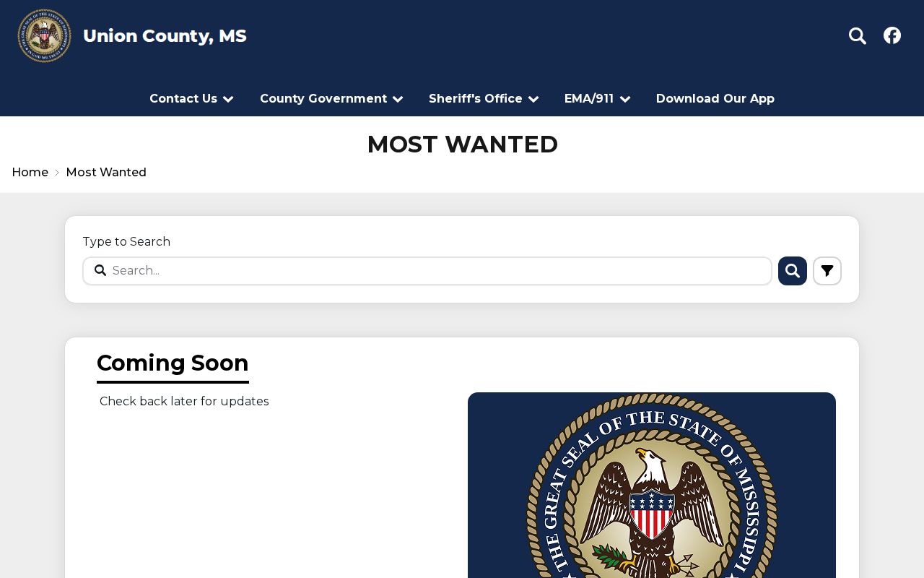The image size is (924, 578).
Task: Expand the County Government menu
Action: 331,99
